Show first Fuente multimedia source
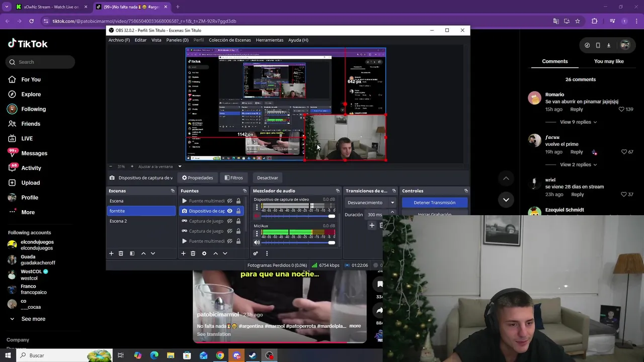This screenshot has width=644, height=362. pyautogui.click(x=229, y=201)
